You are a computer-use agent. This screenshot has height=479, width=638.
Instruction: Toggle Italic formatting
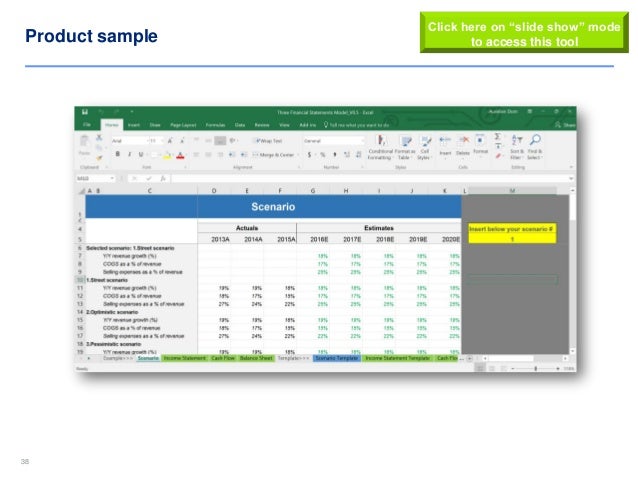(x=129, y=154)
